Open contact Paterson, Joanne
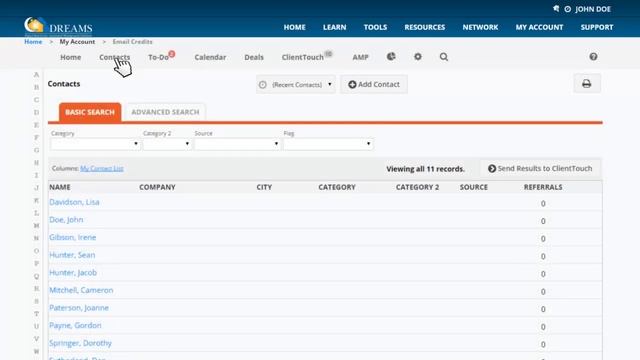 pos(79,308)
